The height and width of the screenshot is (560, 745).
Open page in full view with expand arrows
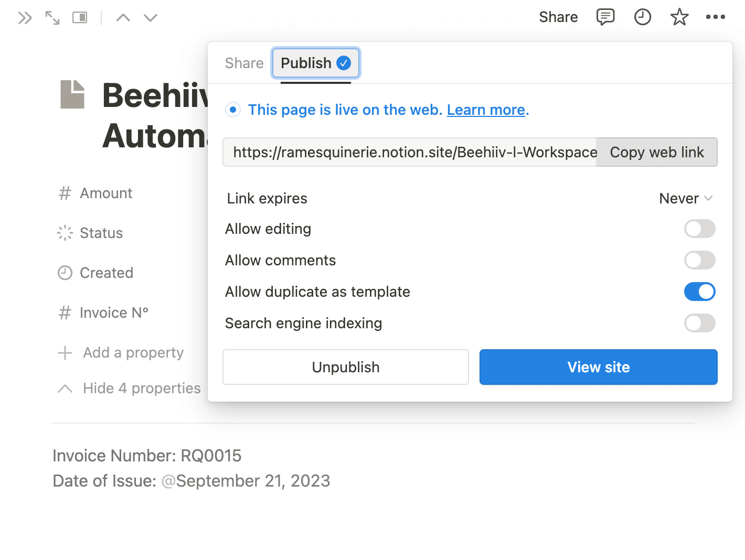click(x=52, y=18)
